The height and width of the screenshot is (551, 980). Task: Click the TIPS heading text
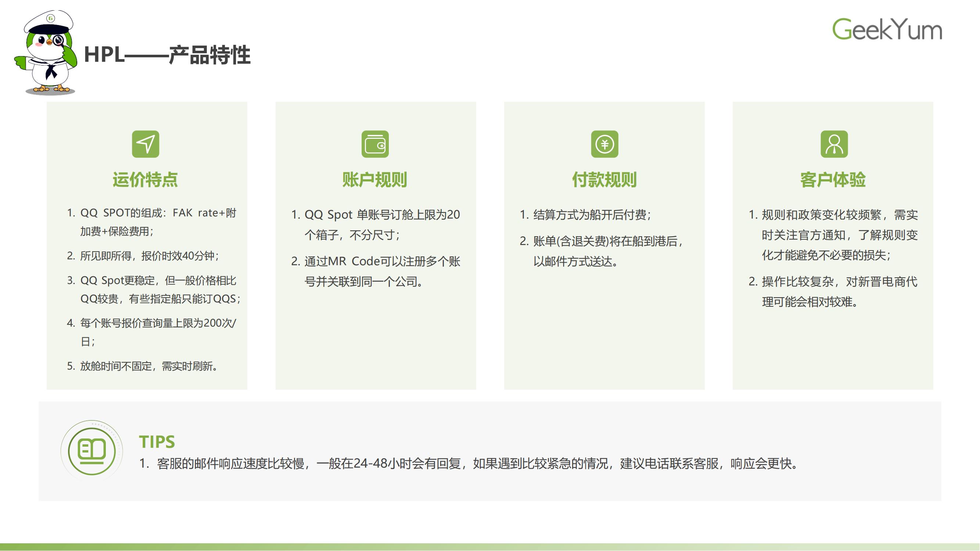(157, 442)
